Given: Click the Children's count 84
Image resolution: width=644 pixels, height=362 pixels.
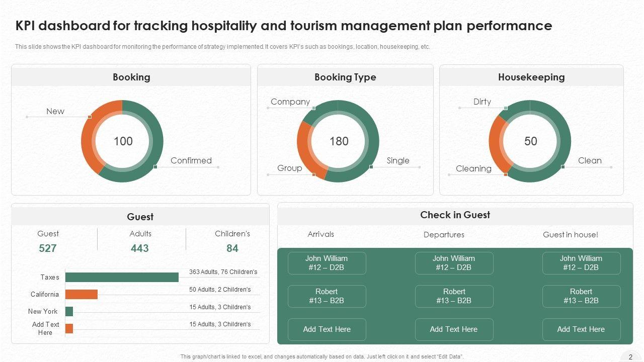Looking at the screenshot, I should pos(232,248).
